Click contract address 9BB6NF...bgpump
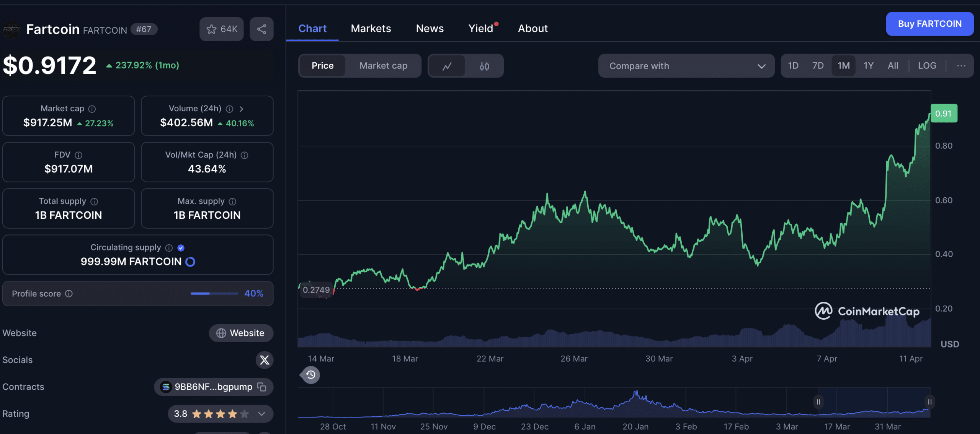 213,387
